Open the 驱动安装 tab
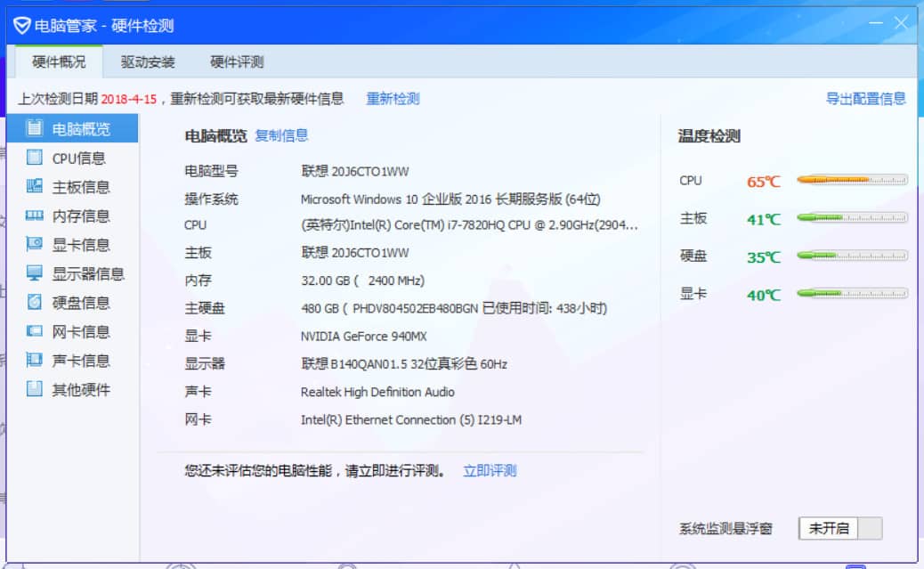Viewport: 924px width, 569px height. pos(148,62)
